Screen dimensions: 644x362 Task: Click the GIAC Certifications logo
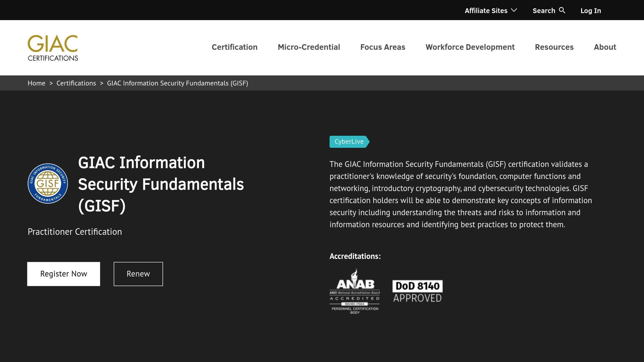click(53, 48)
